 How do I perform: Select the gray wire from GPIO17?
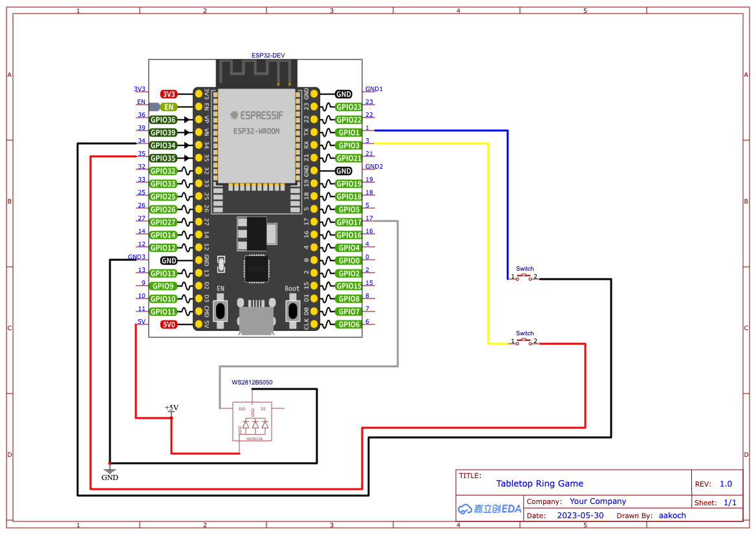coord(398,294)
